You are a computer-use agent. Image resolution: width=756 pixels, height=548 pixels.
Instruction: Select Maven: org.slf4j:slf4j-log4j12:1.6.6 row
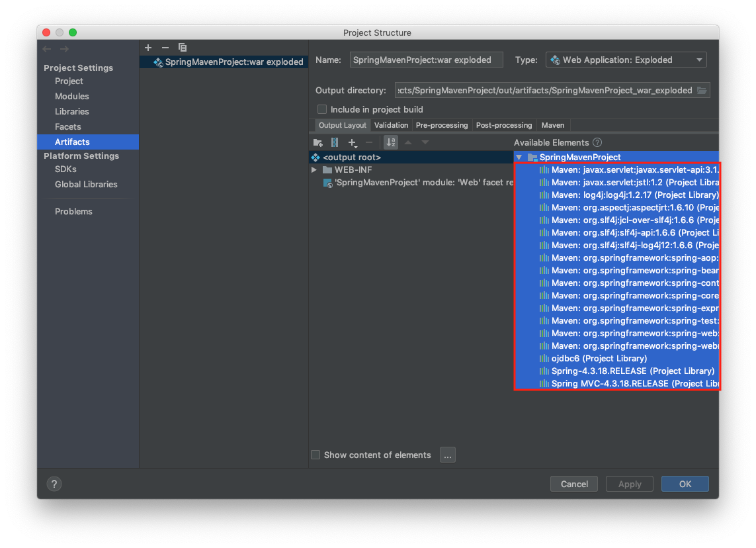(617, 245)
